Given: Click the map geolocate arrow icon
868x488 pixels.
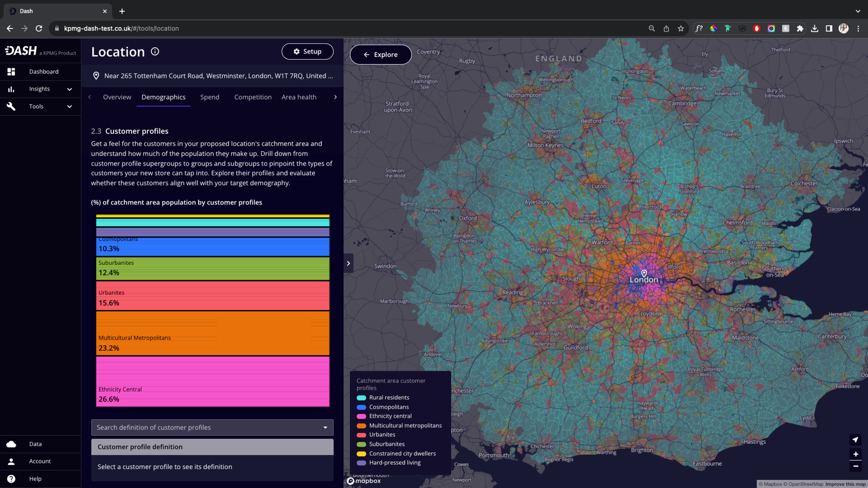Looking at the screenshot, I should (855, 440).
